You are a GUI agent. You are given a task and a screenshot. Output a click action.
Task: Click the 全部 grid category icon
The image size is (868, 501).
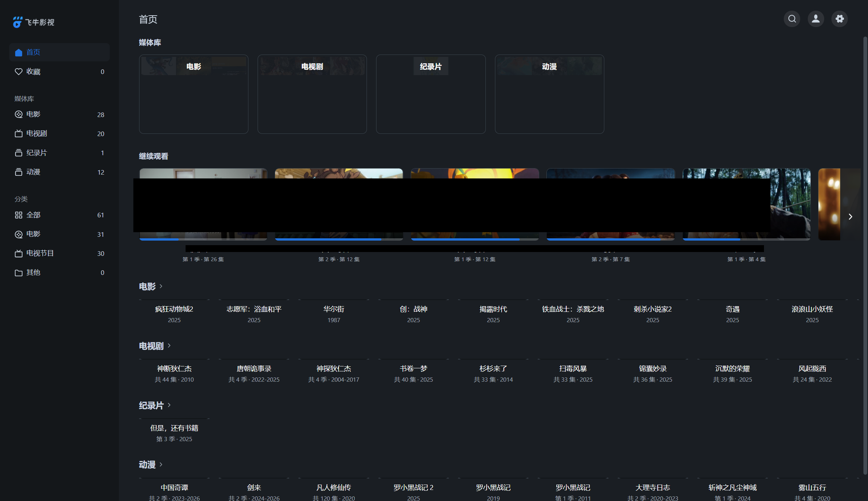[x=18, y=215]
